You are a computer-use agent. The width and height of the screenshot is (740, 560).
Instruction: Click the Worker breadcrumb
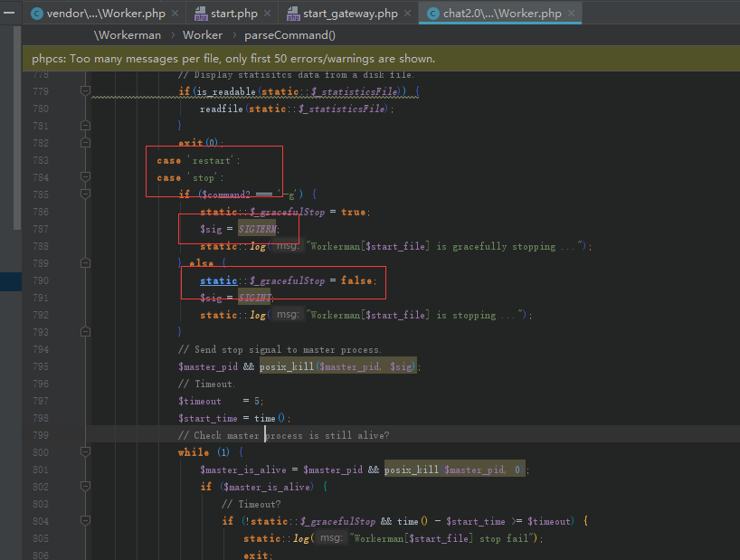coord(203,35)
